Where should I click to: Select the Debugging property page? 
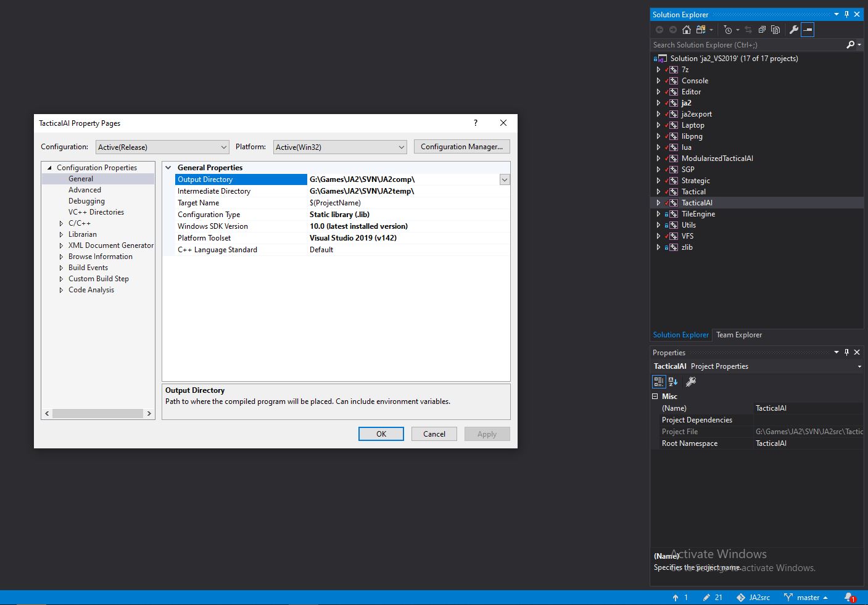pos(86,201)
